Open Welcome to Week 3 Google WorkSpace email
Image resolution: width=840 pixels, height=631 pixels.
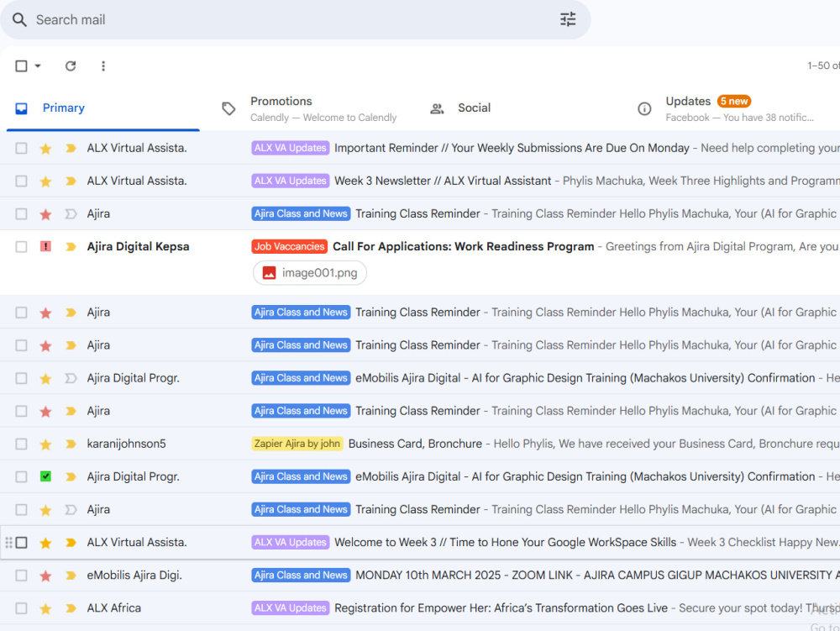tap(505, 543)
